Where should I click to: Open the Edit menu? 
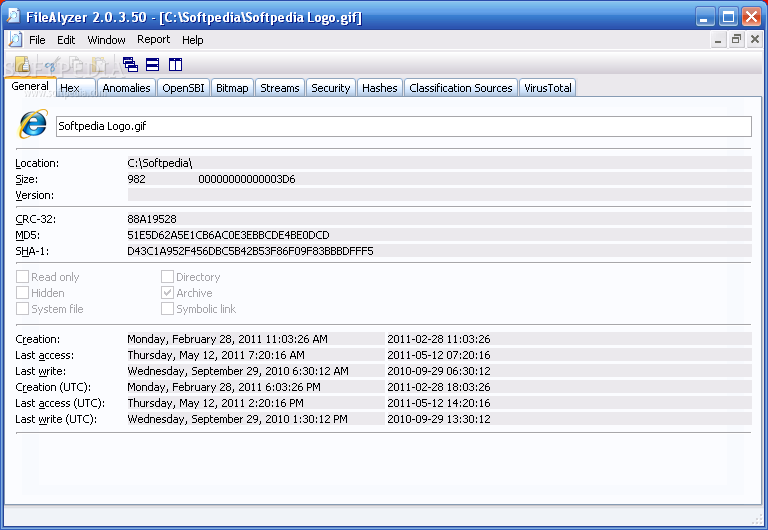(66, 40)
